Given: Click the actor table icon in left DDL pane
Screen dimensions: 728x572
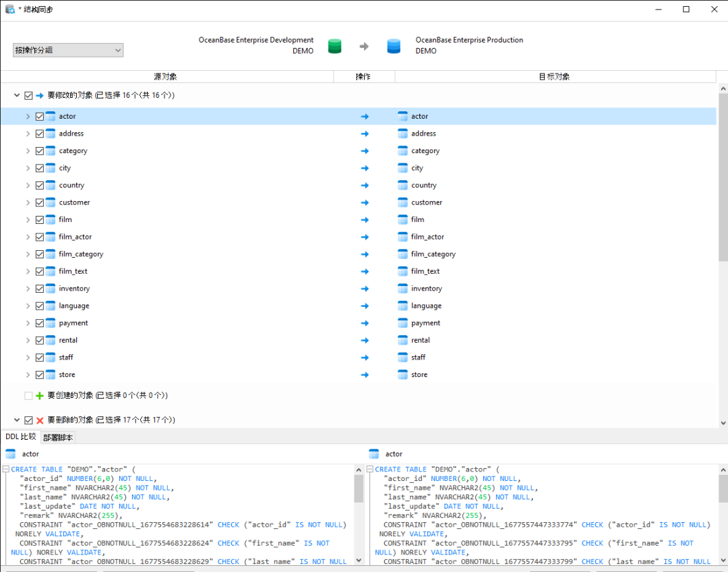Looking at the screenshot, I should 10,454.
